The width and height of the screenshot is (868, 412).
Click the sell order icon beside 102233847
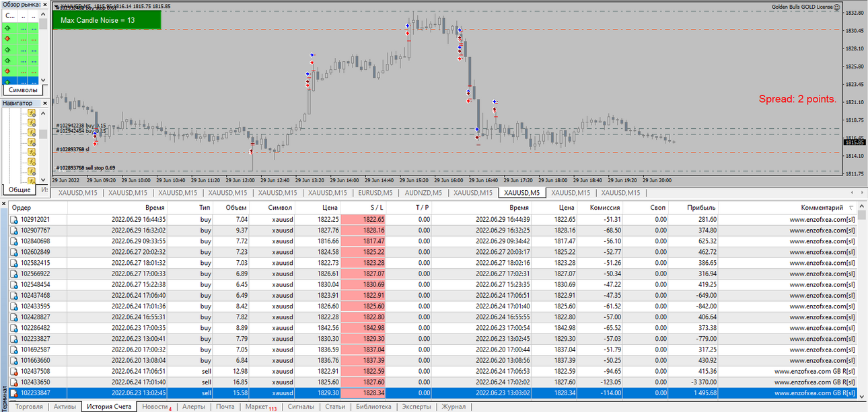(14, 393)
